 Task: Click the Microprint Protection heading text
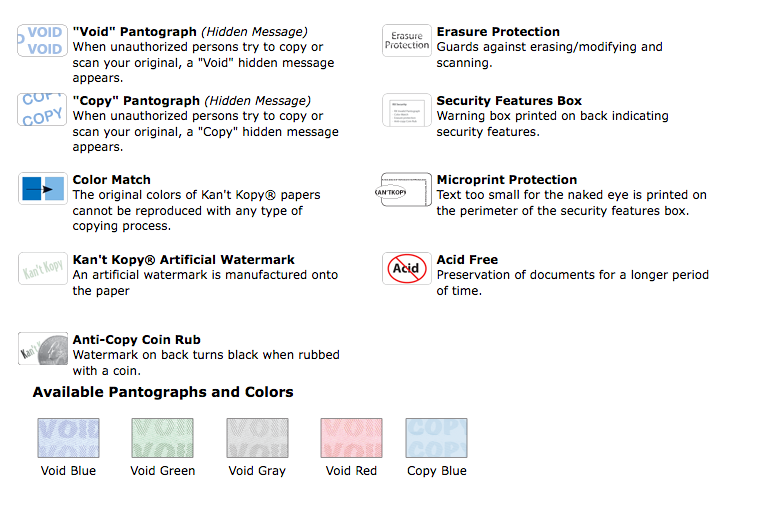(x=507, y=180)
